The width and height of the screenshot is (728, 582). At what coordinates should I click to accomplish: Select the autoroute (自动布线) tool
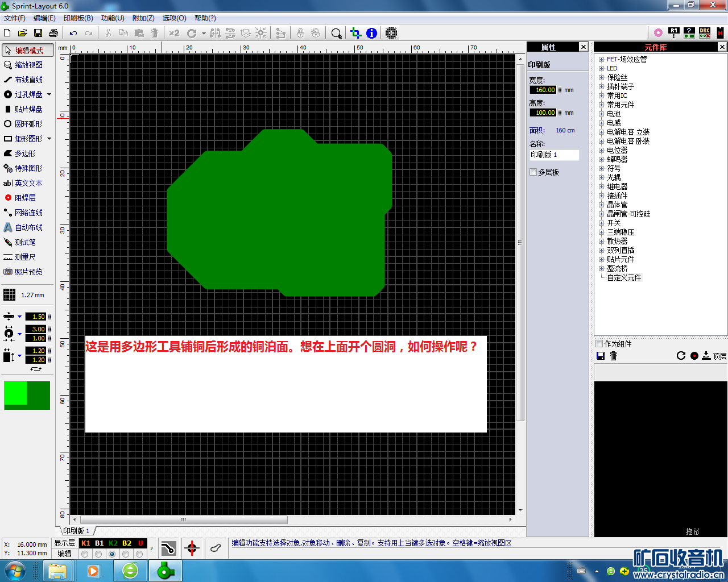click(28, 227)
